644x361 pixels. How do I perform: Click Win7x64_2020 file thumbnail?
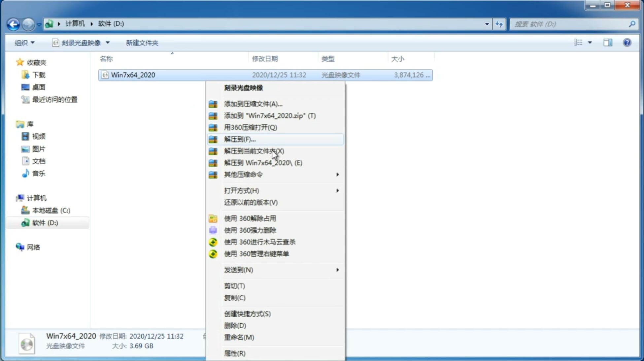pos(105,74)
